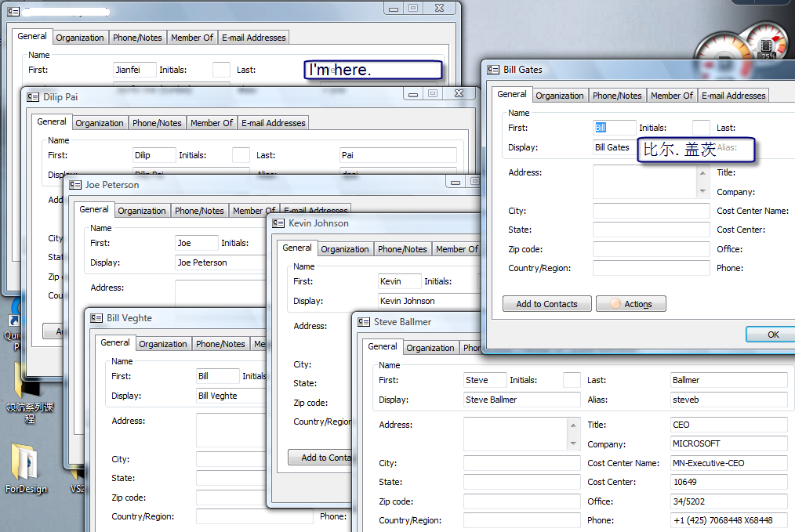Select the 领航系列课程 desktop folder
Image resolution: width=795 pixels, height=532 pixels.
click(x=30, y=393)
